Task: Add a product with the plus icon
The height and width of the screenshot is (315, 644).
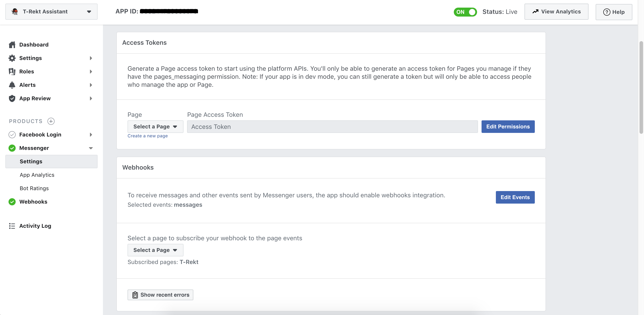Action: (x=51, y=121)
